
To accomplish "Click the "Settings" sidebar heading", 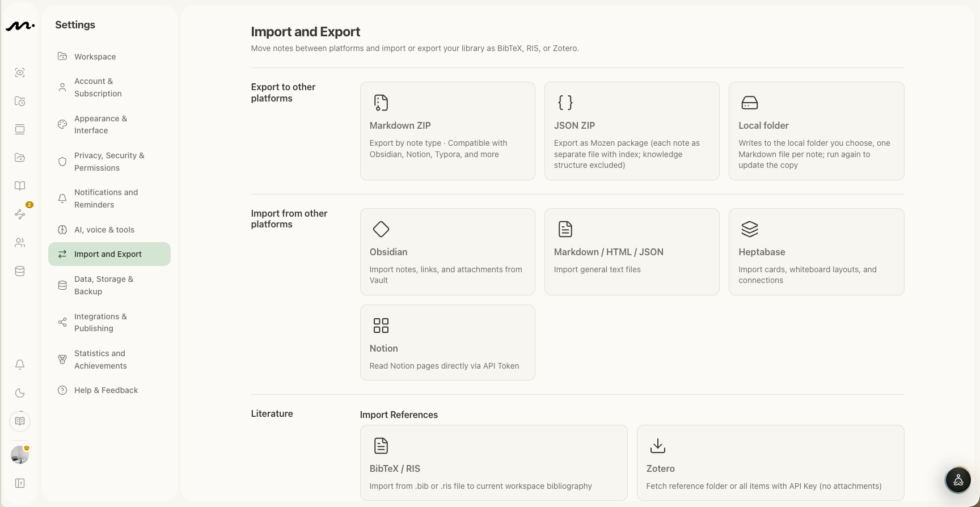I will (75, 25).
